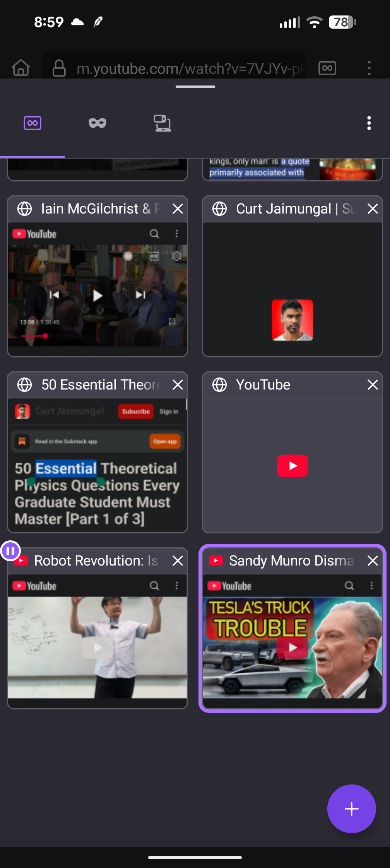Tap the tray drag handle bar

coord(195,87)
